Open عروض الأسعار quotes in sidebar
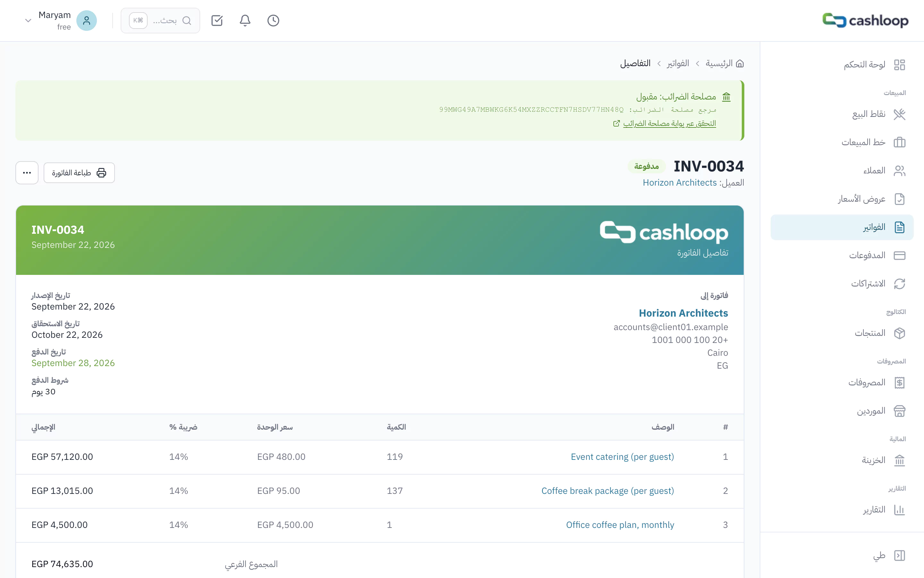Viewport: 924px width, 578px height. (x=842, y=199)
